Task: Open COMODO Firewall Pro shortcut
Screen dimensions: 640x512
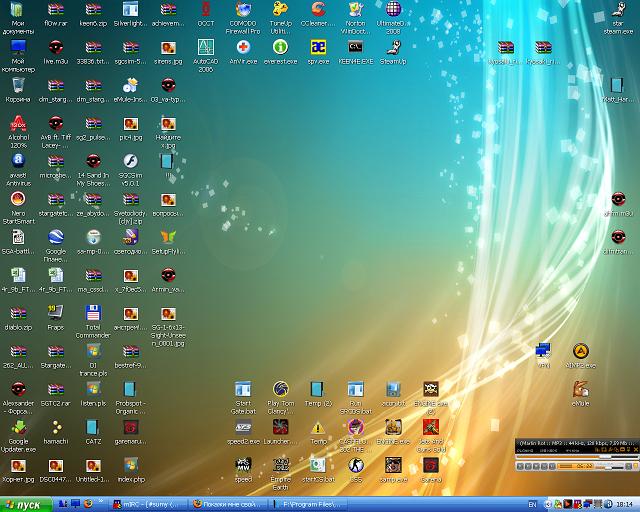Action: click(242, 10)
